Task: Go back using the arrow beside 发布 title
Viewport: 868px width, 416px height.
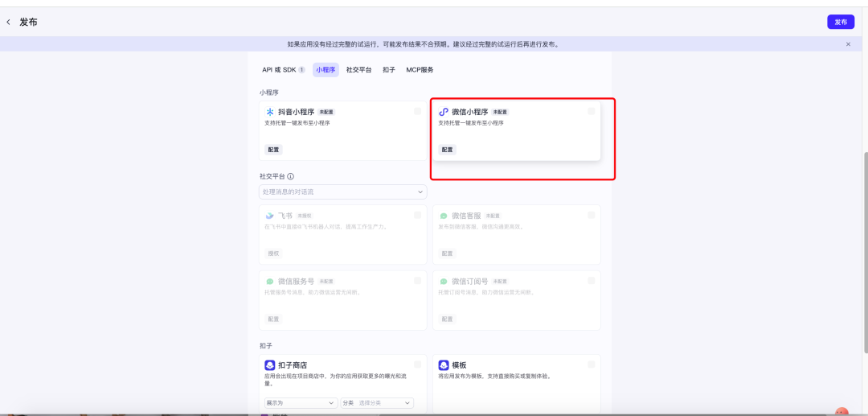Action: [x=8, y=23]
